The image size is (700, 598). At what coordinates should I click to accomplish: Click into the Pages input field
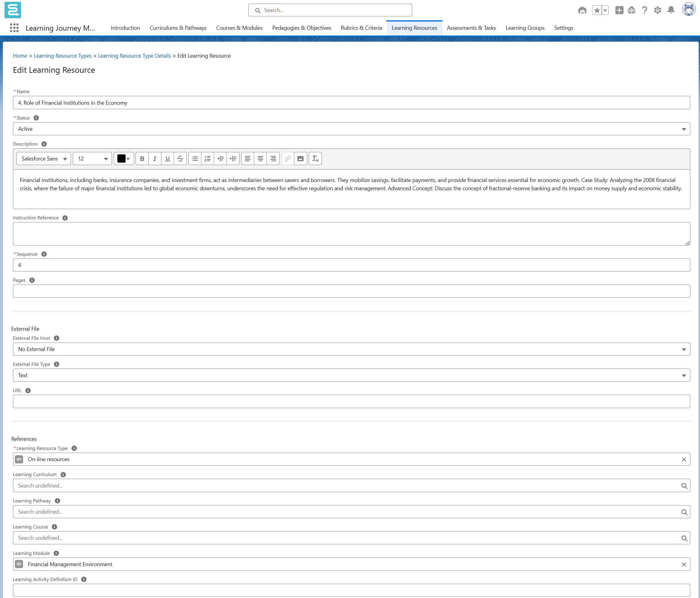click(351, 291)
